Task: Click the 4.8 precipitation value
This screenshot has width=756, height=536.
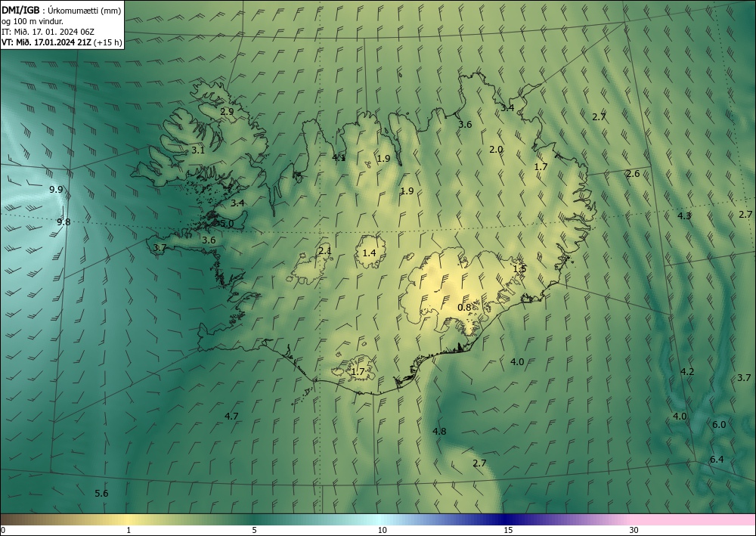Action: click(x=439, y=432)
